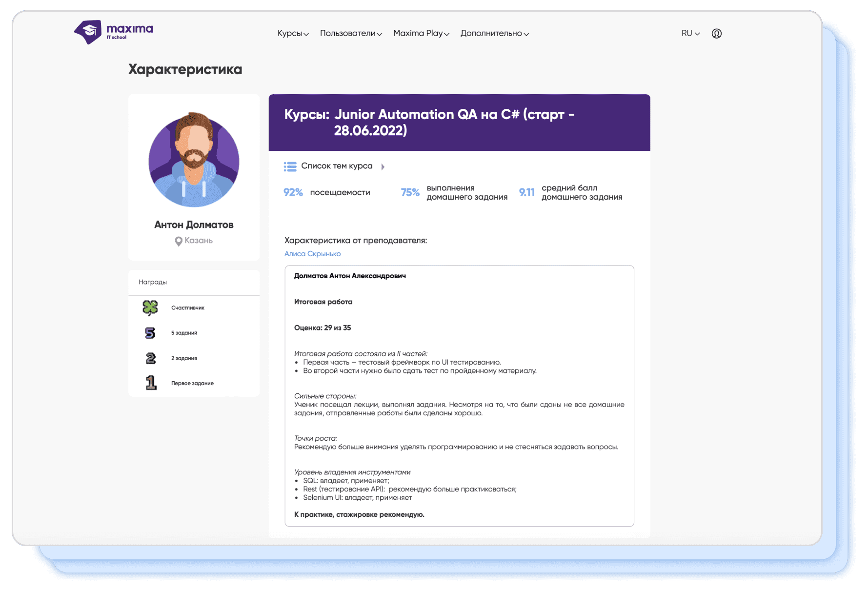Click the Maxima IT school logo
This screenshot has width=868, height=593.
tap(113, 32)
